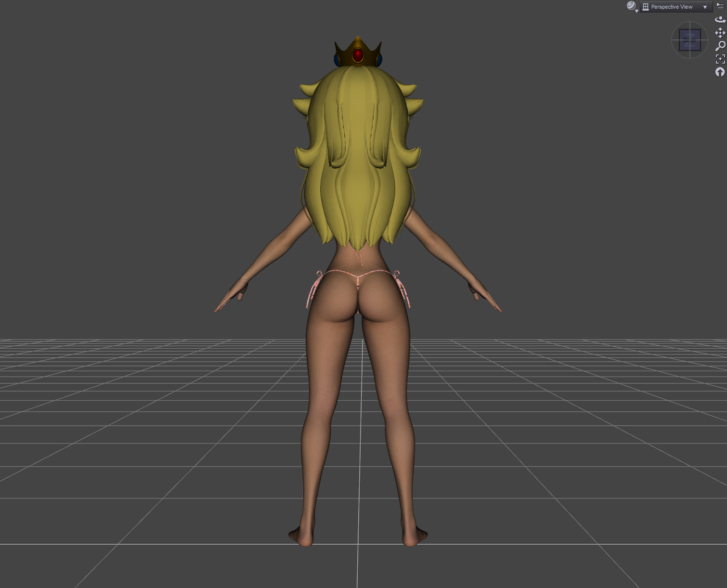Select the orbit camera control icon
Viewport: 727px width, 588px height.
(720, 20)
